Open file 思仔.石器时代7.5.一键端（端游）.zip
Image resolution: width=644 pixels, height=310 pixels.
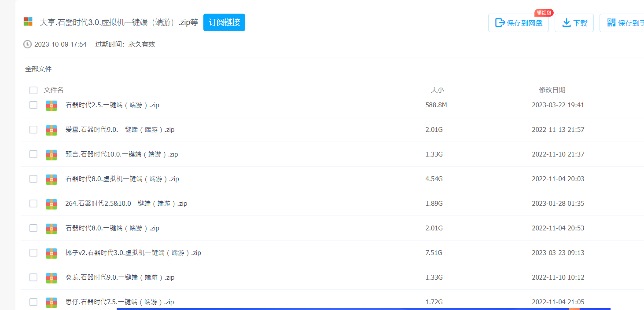pyautogui.click(x=120, y=302)
